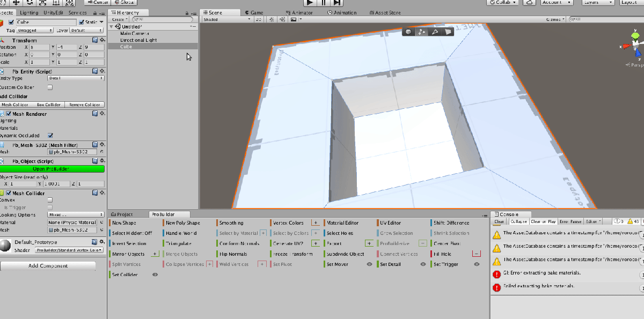
Task: Switch to ProBuilder face selection mode
Action: [448, 32]
